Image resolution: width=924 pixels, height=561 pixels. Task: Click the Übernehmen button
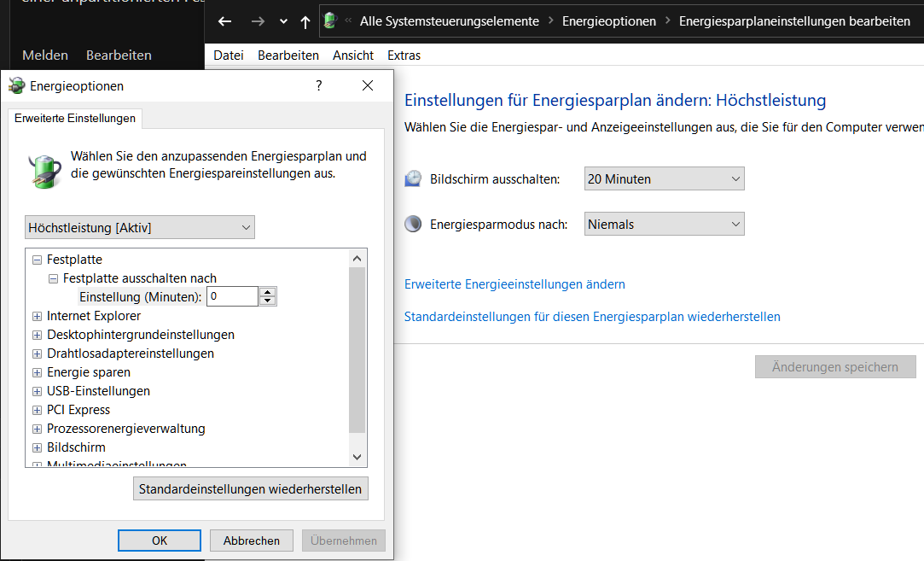344,541
